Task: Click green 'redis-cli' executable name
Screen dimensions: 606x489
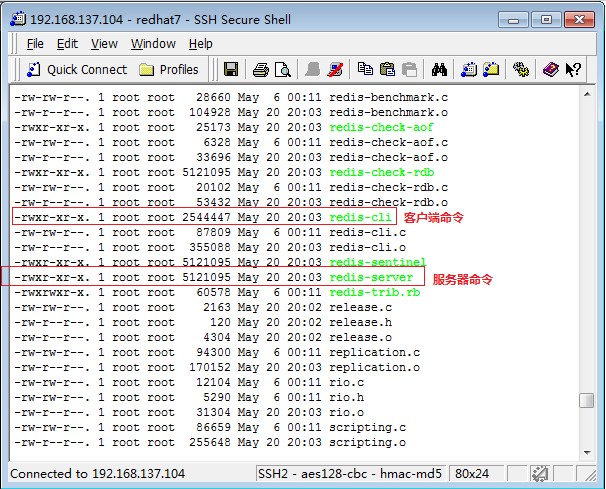Action: tap(360, 217)
